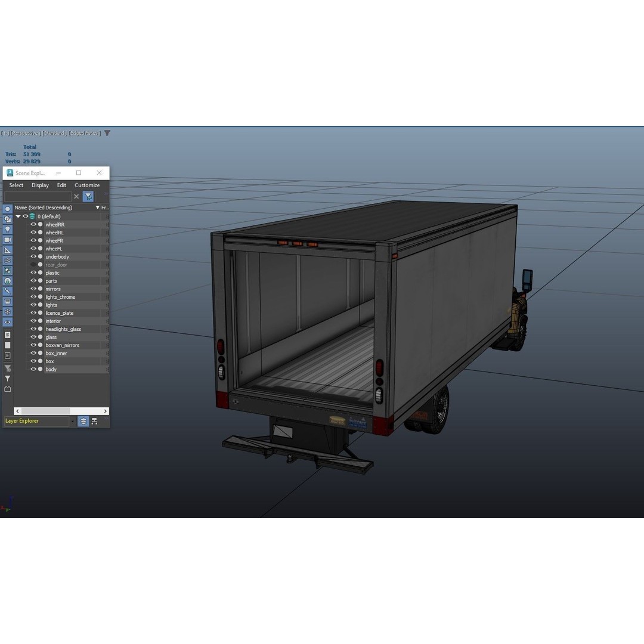Switch to hierarchy view with bottom-right icon
Viewport: 644px width, 644px height.
pyautogui.click(x=94, y=421)
